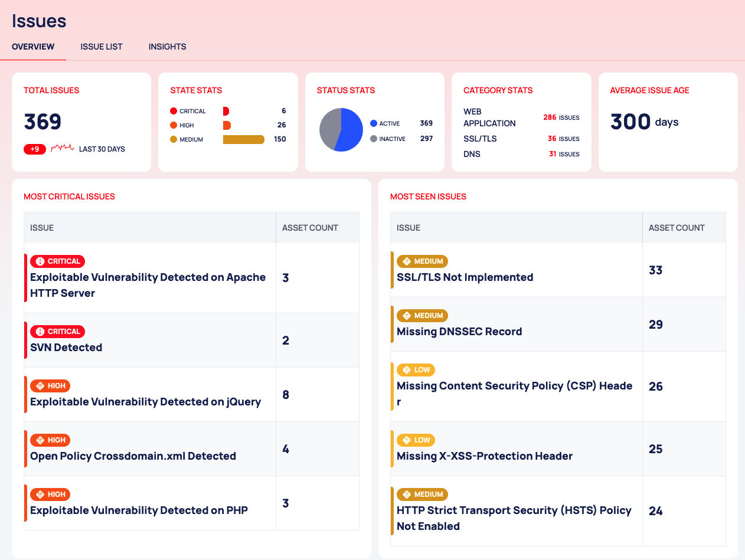The image size is (745, 560).
Task: Open Missing Content Security Policy (CSP) Header issue
Action: (515, 394)
